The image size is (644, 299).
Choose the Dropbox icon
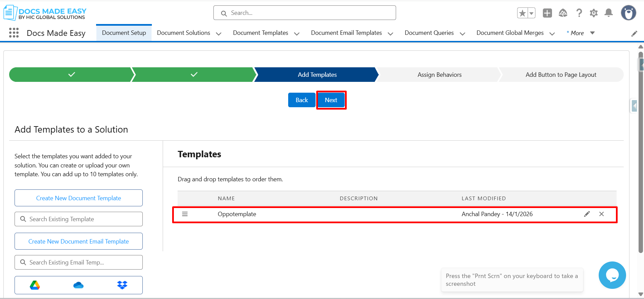[122, 285]
